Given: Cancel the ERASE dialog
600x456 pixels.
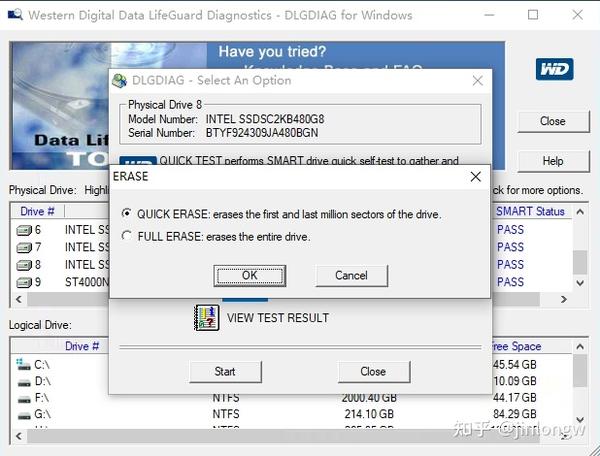Looking at the screenshot, I should [x=351, y=276].
